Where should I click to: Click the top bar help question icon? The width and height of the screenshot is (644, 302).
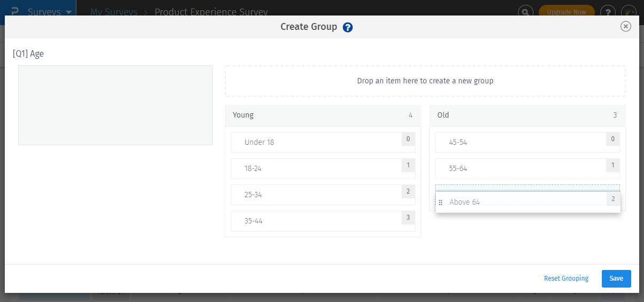(607, 12)
